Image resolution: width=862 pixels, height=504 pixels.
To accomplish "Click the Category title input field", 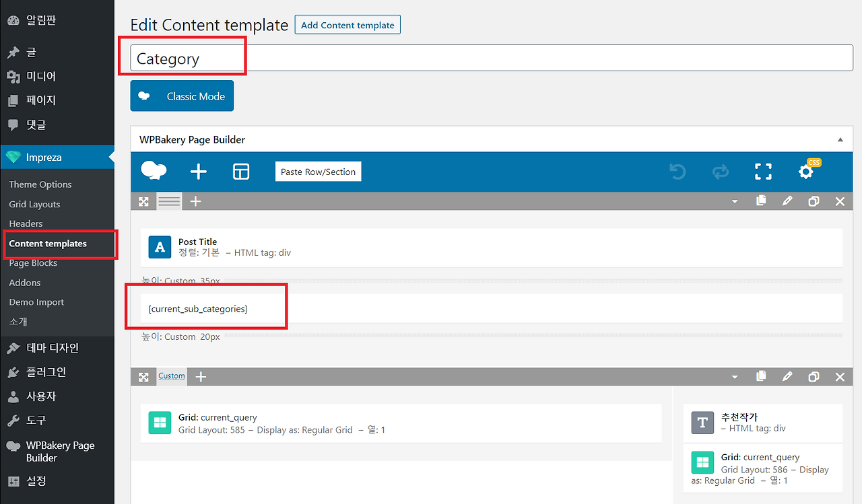I will (x=492, y=59).
